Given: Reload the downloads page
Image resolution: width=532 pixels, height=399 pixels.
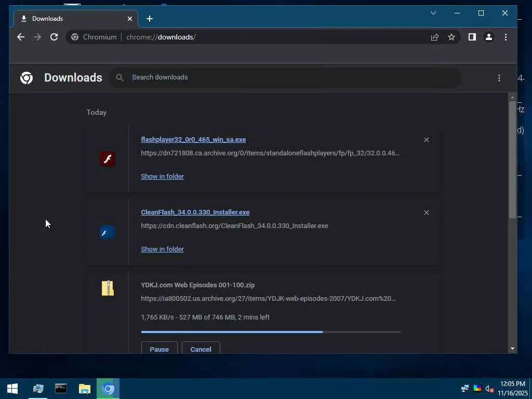Looking at the screenshot, I should 54,37.
